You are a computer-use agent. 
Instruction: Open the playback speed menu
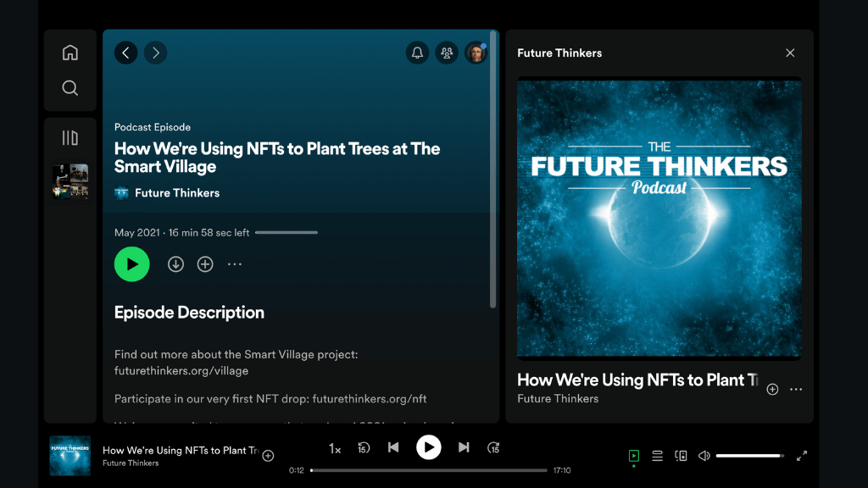[334, 447]
